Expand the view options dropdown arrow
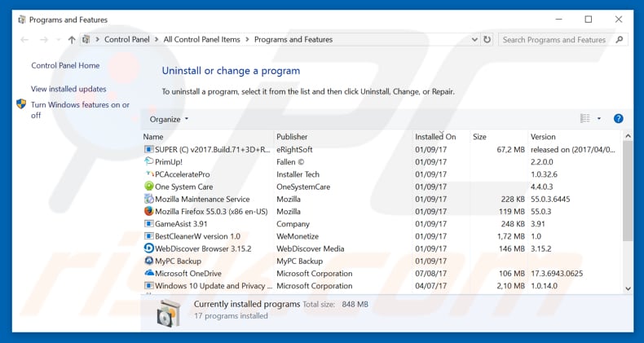644x343 pixels. 599,119
